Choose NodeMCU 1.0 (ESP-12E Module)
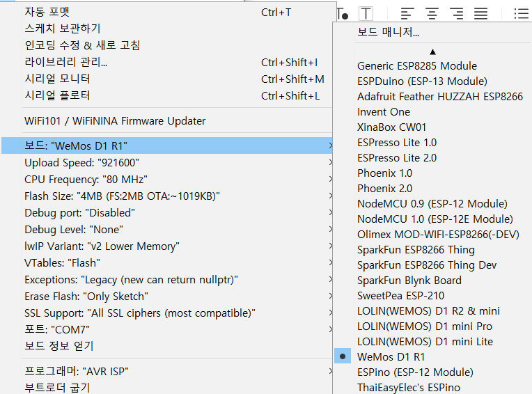The width and height of the screenshot is (532, 394). 432,219
